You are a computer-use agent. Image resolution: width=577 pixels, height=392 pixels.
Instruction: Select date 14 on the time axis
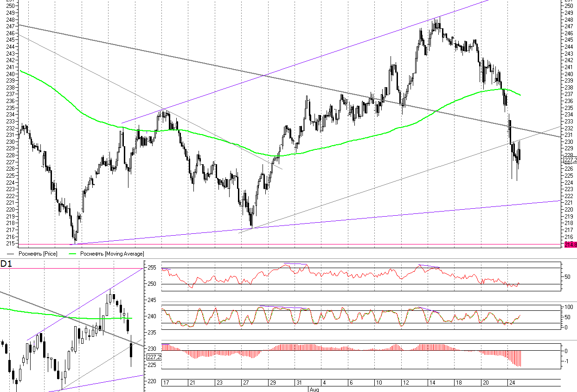[x=432, y=383]
